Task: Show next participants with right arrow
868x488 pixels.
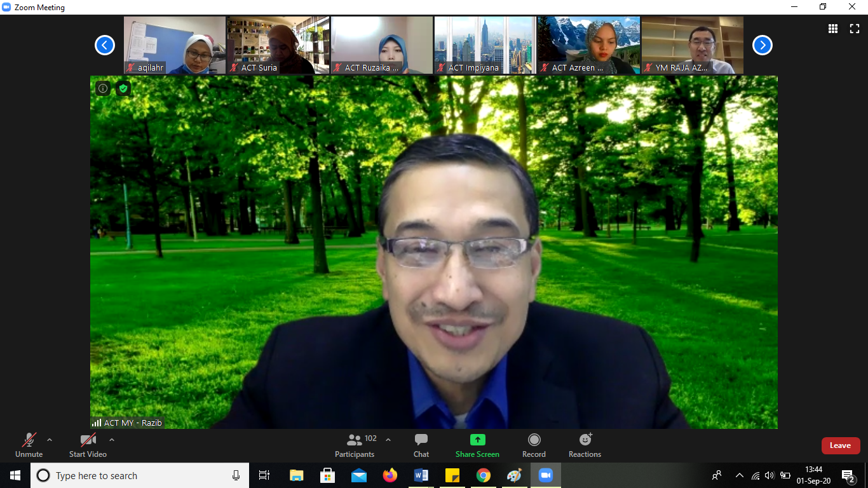Action: pos(762,45)
